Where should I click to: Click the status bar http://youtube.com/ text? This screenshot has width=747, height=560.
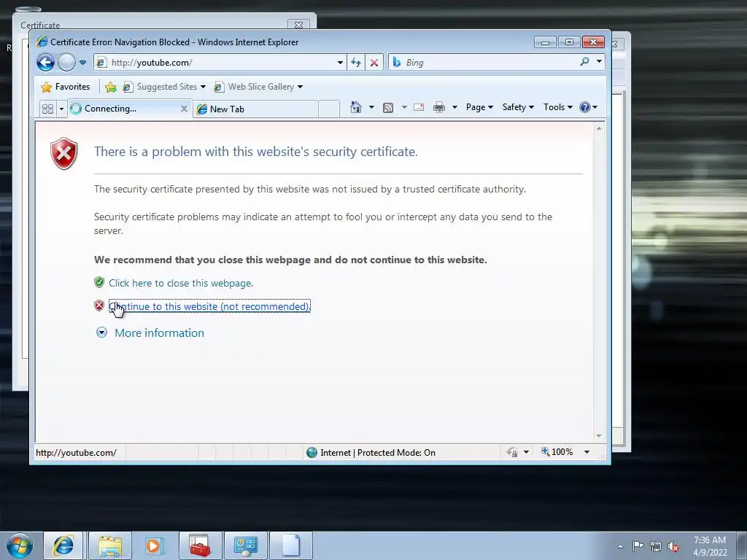pos(76,453)
